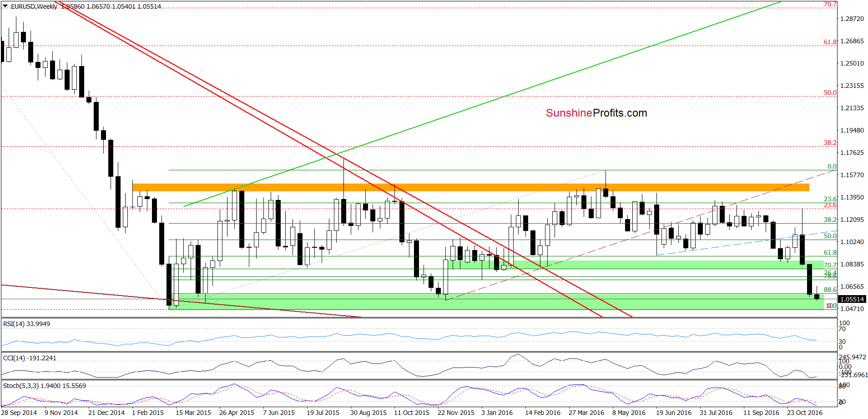Image resolution: width=868 pixels, height=419 pixels.
Task: Click the current price tag 1.05514
Action: (x=852, y=299)
